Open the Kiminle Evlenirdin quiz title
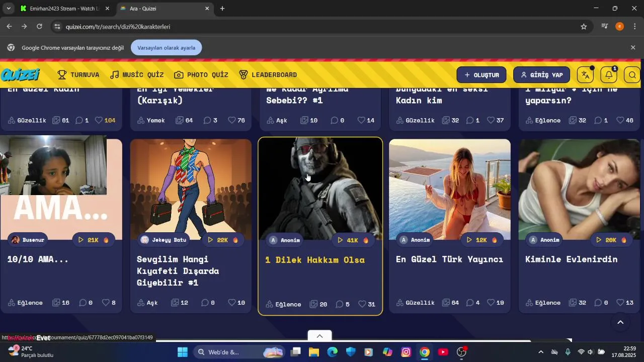 (x=571, y=259)
